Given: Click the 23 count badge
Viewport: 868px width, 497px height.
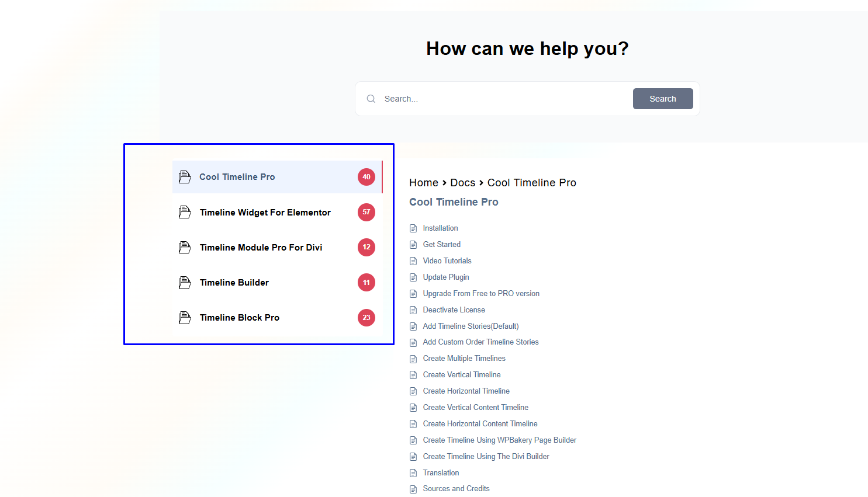Looking at the screenshot, I should (x=366, y=318).
